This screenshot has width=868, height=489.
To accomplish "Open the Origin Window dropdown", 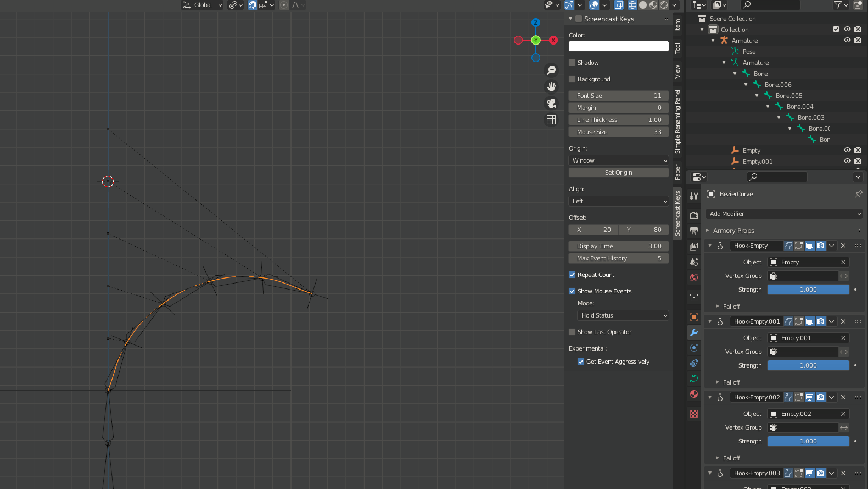I will coord(619,160).
